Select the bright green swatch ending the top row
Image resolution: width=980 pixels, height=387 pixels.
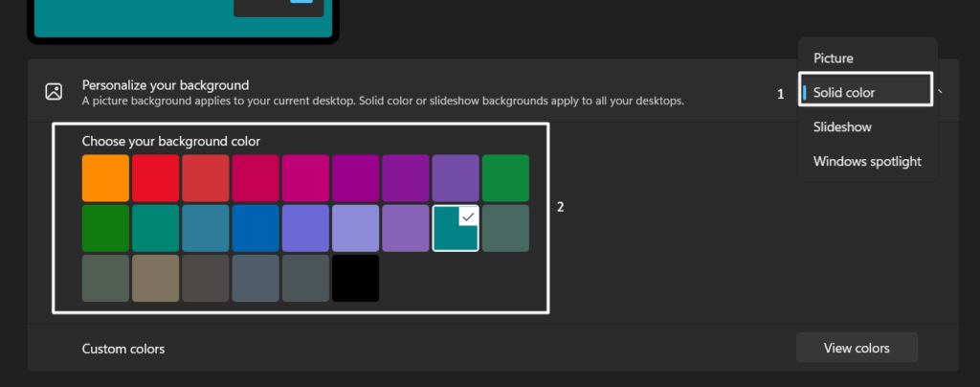tap(505, 178)
